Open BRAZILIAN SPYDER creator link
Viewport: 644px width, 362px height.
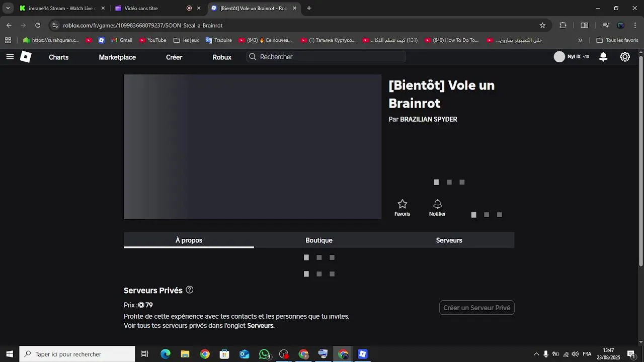429,119
